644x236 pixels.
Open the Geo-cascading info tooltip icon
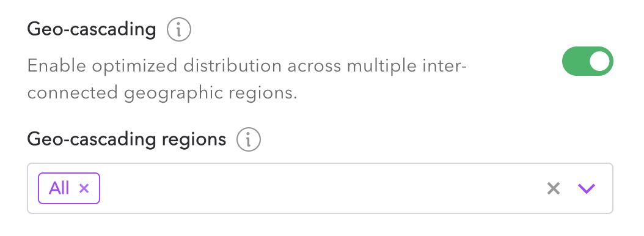(x=179, y=29)
